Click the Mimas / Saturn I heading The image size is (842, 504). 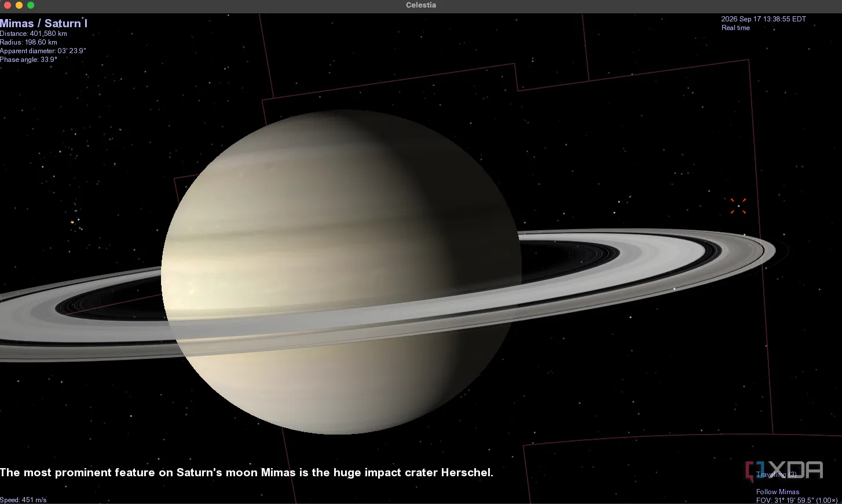point(43,24)
